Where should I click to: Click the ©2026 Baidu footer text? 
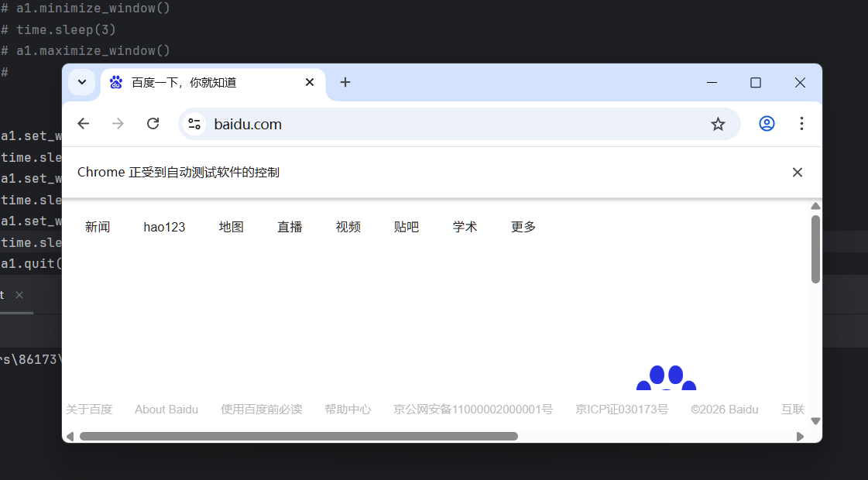(725, 410)
